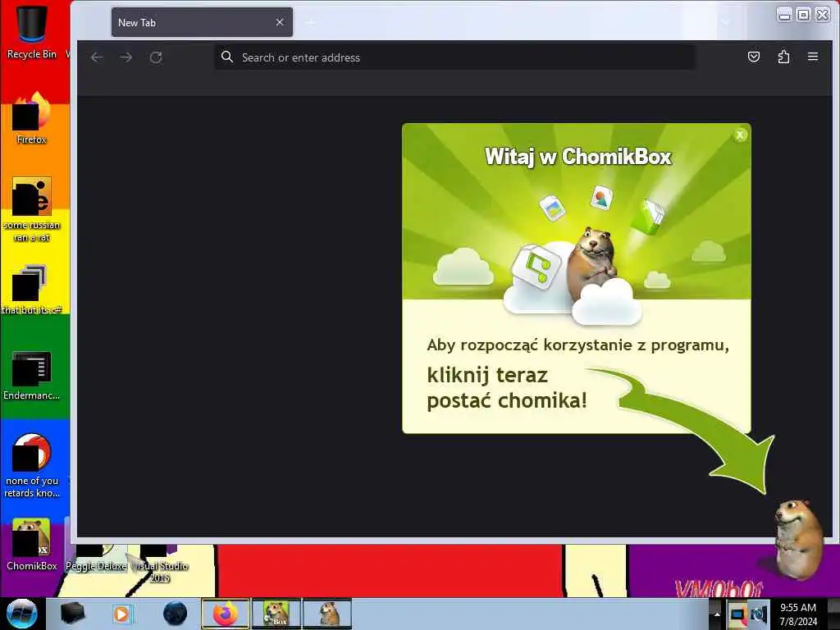840x630 pixels.
Task: Open the Pocket save icon in Firefox toolbar
Action: click(x=754, y=57)
